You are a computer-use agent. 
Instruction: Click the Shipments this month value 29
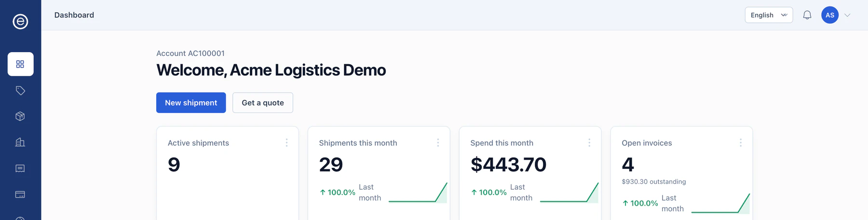click(331, 165)
